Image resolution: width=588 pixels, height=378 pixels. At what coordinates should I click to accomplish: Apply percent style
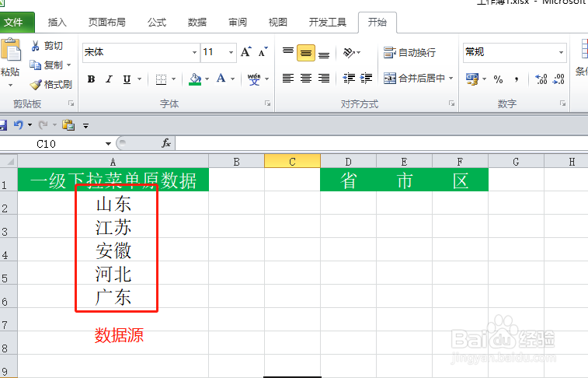498,79
